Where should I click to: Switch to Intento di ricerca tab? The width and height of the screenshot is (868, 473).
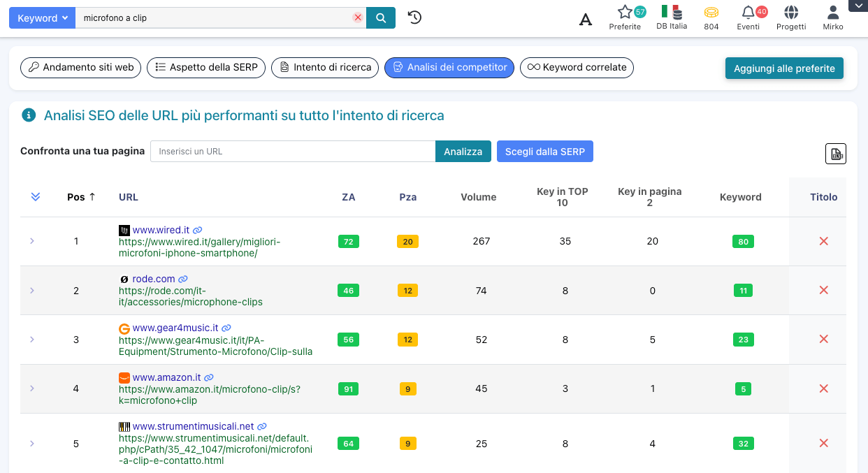point(326,68)
